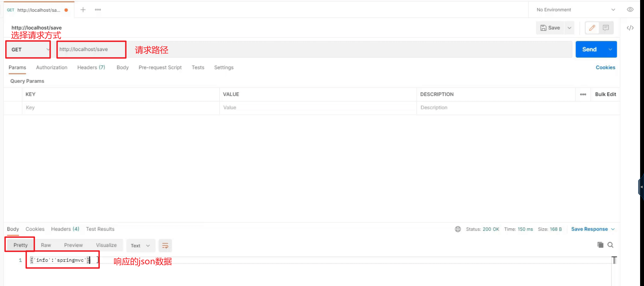Screen dimensions: 644x286
Task: Open query params column options dots
Action: coord(583,94)
